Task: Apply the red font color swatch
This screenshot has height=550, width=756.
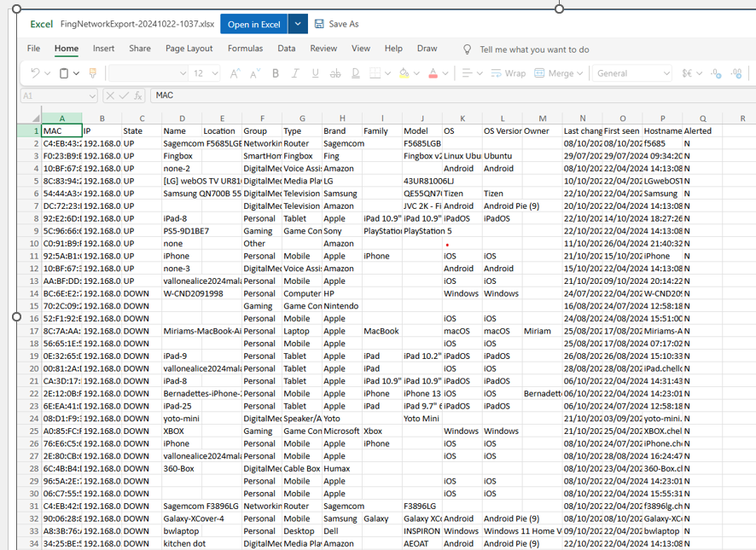Action: coord(433,73)
